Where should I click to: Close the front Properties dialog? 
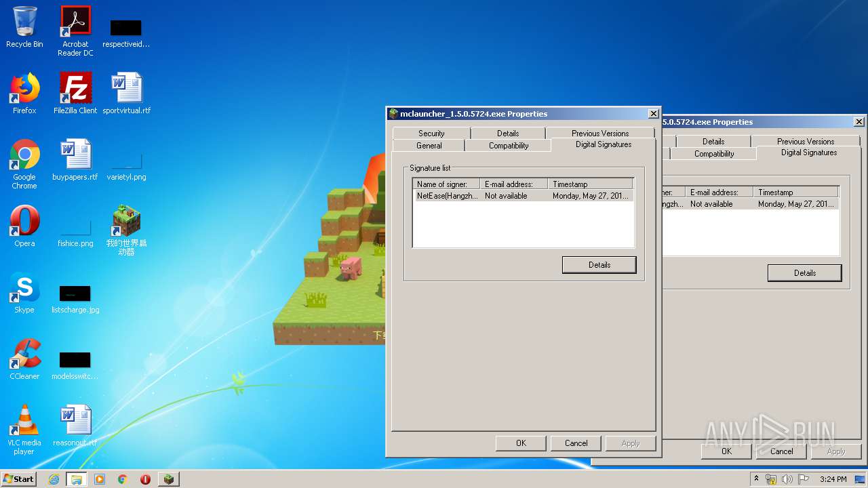coord(653,114)
